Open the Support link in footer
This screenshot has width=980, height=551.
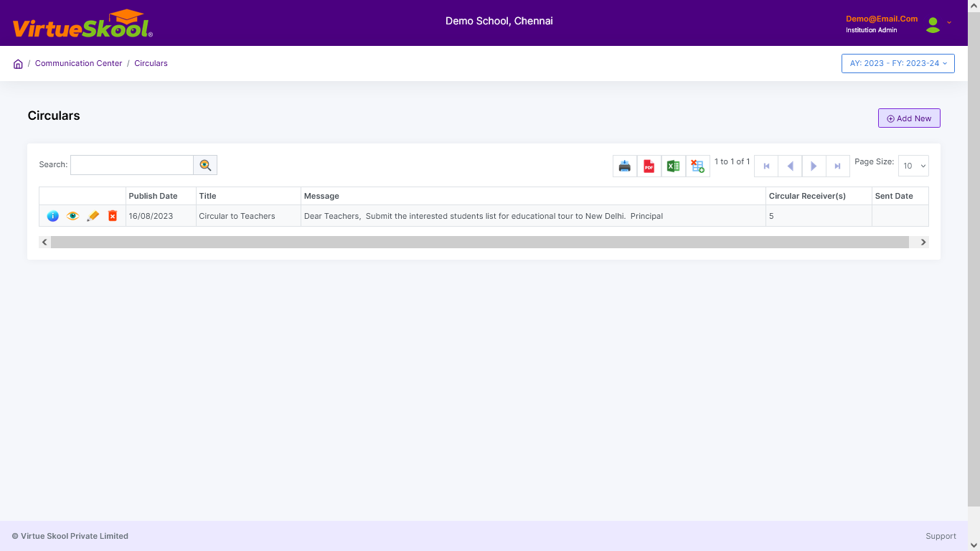point(941,536)
